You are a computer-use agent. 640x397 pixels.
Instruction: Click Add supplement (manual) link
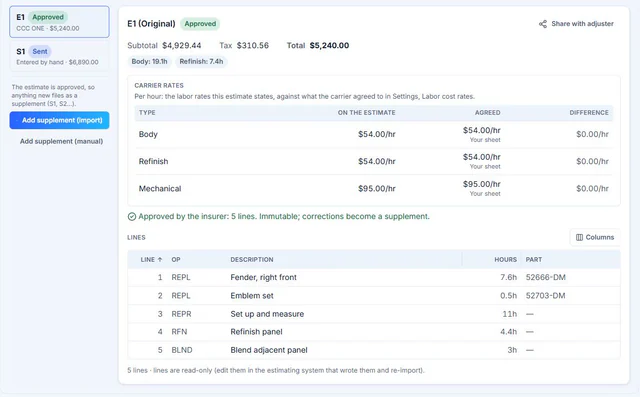61,141
